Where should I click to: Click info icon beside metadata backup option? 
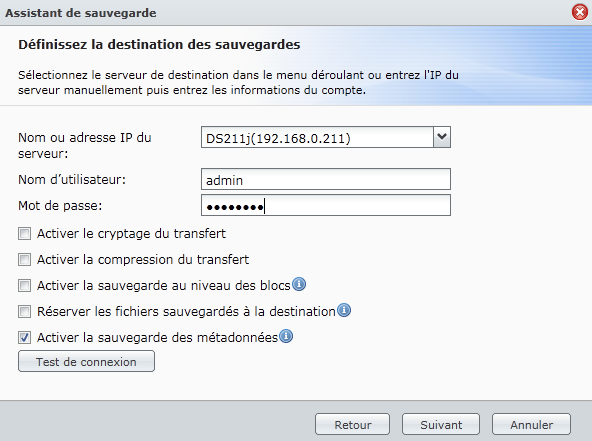coord(286,336)
